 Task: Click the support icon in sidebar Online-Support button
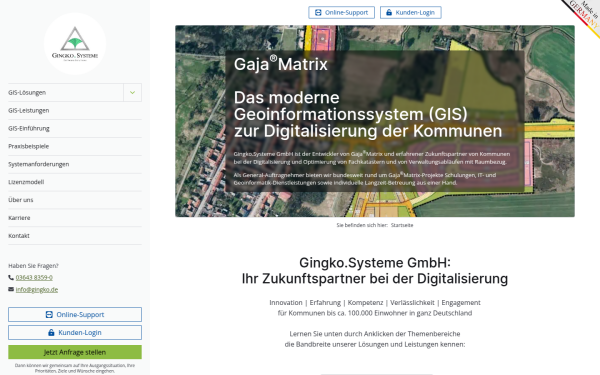coord(49,315)
